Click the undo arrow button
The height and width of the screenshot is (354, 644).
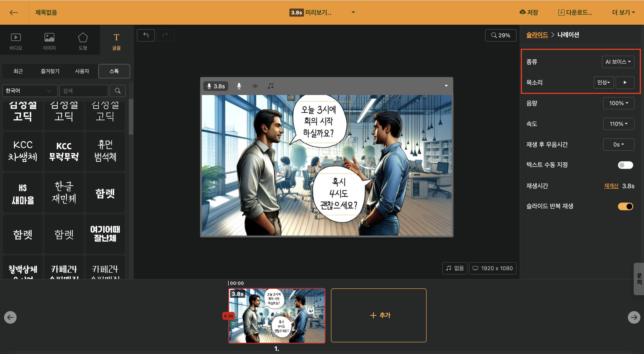pos(146,35)
